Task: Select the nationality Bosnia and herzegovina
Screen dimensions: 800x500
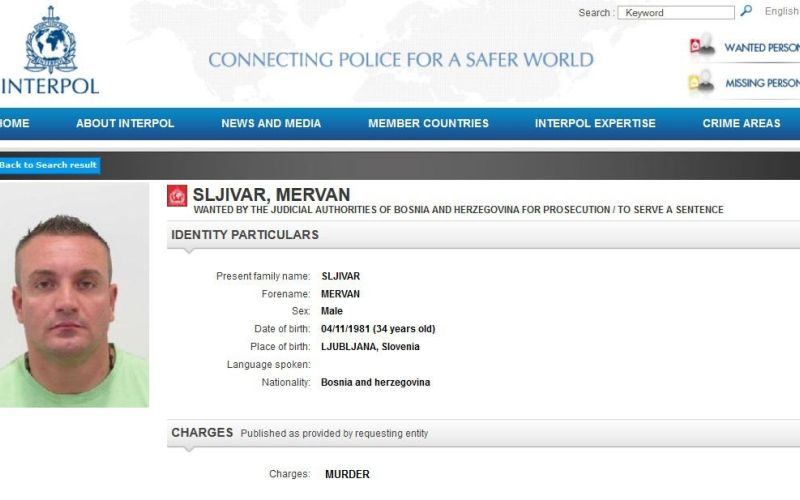Action: 376,383
